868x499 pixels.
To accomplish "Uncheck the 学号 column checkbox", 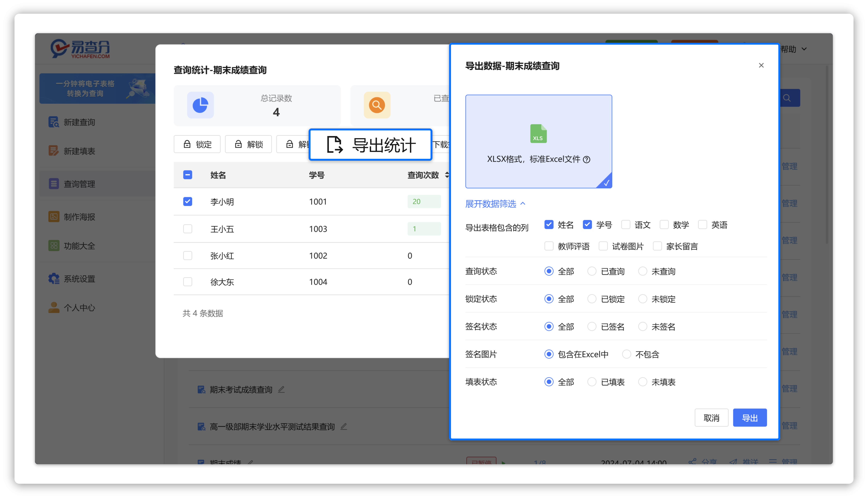I will click(587, 225).
